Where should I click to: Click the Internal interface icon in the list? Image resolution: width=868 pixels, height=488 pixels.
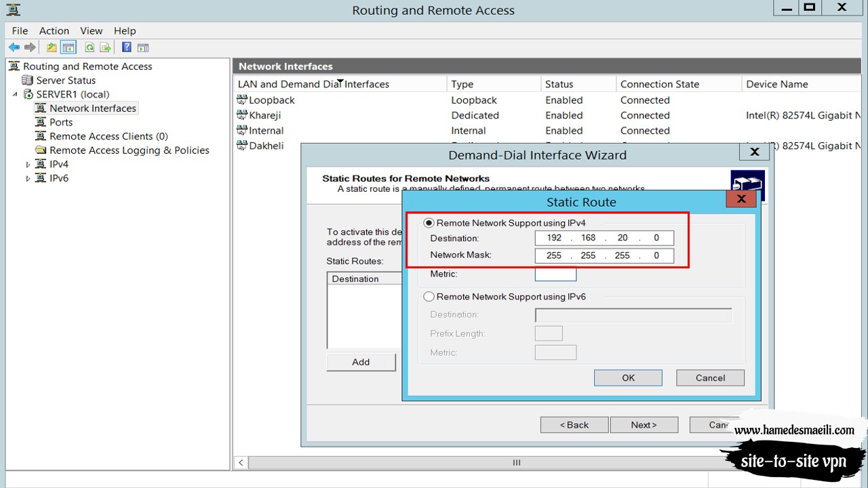242,130
